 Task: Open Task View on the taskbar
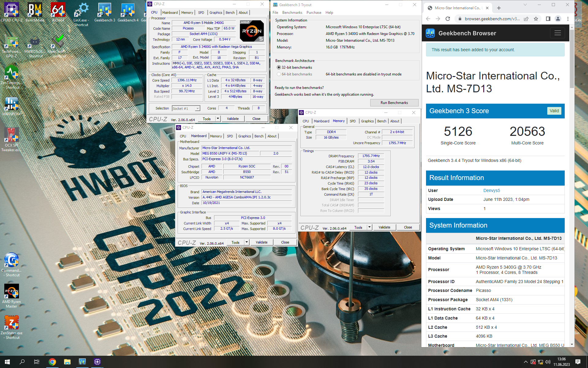37,362
